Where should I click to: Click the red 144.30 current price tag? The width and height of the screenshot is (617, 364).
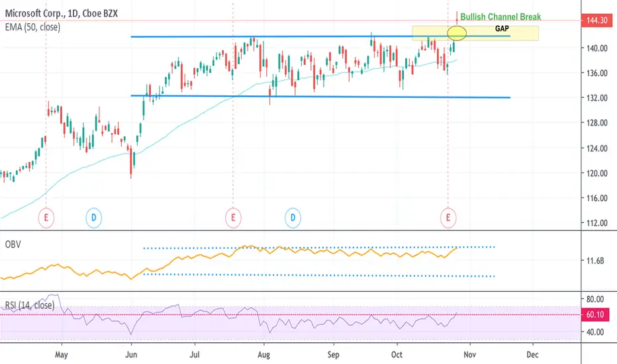597,20
